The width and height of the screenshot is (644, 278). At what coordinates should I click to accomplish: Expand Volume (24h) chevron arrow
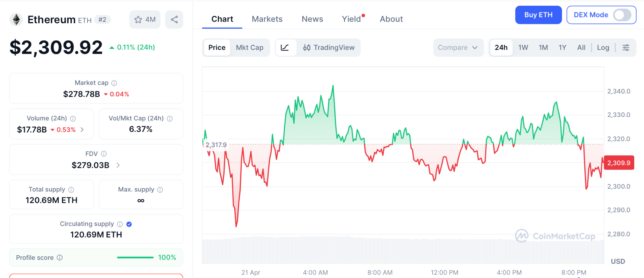(x=82, y=130)
